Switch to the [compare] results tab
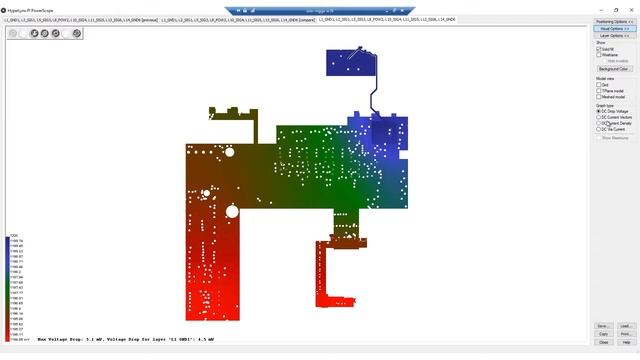The image size is (640, 360). (x=238, y=20)
